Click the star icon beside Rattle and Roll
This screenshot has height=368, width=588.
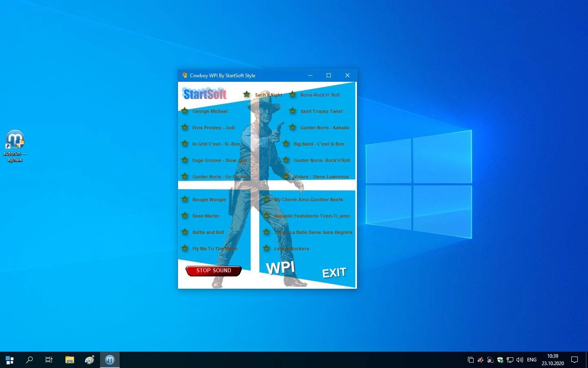pyautogui.click(x=185, y=232)
